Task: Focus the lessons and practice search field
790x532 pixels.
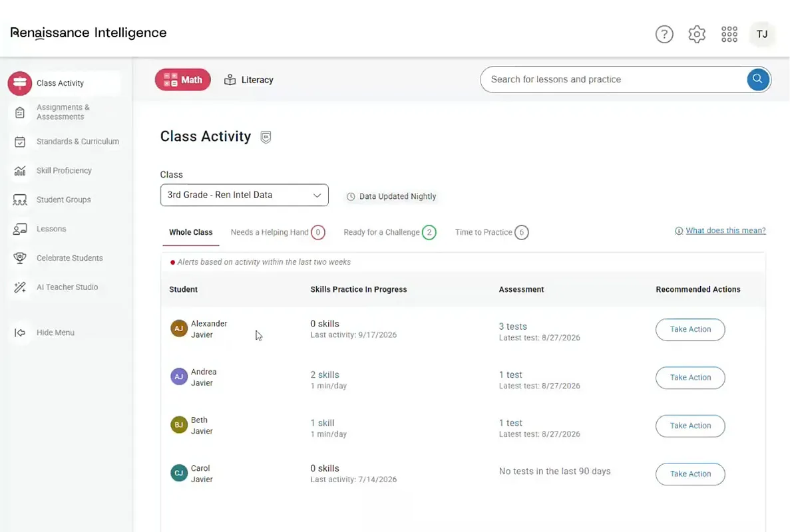Action: coord(615,79)
